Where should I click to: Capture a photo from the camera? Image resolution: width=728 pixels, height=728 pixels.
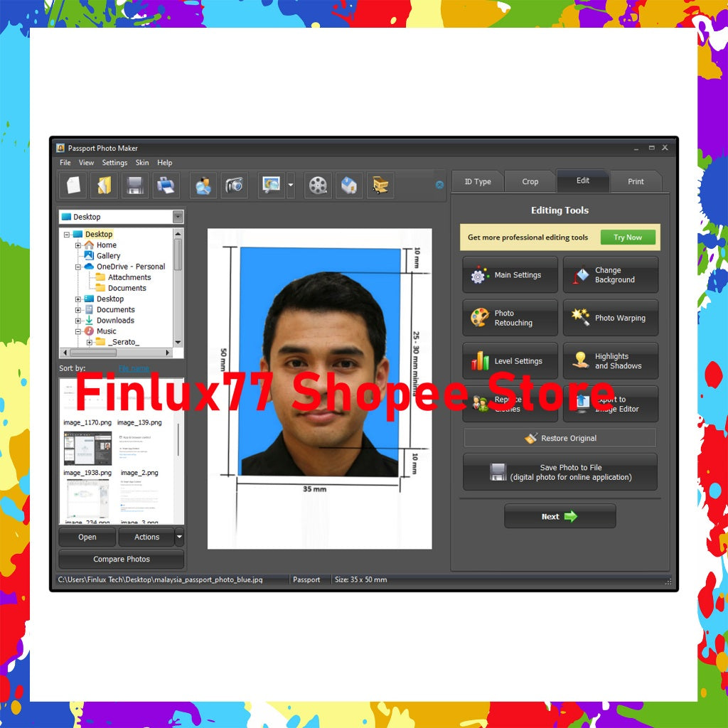234,185
